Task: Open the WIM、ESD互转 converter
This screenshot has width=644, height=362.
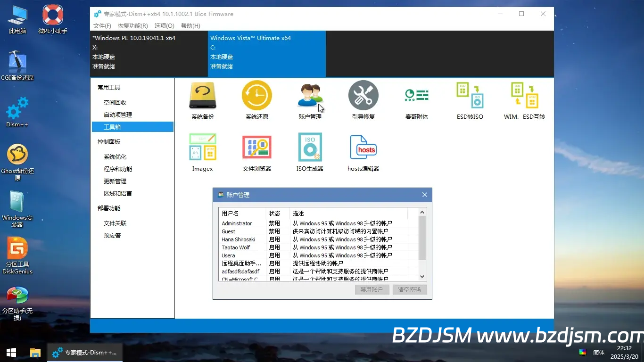Action: click(524, 100)
